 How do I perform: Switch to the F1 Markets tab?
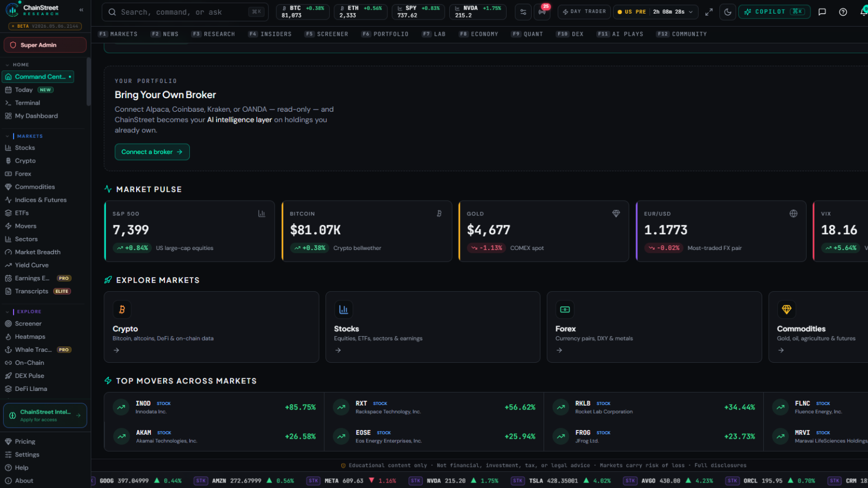click(x=118, y=34)
